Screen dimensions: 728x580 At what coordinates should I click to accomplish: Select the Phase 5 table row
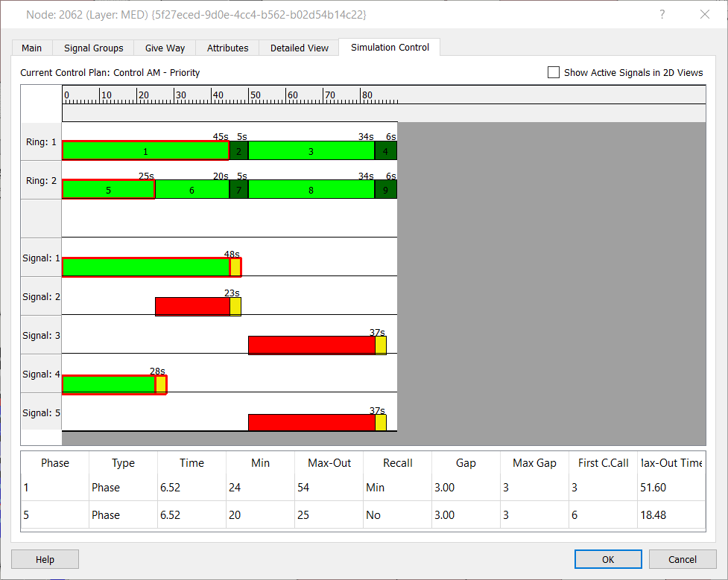click(363, 515)
